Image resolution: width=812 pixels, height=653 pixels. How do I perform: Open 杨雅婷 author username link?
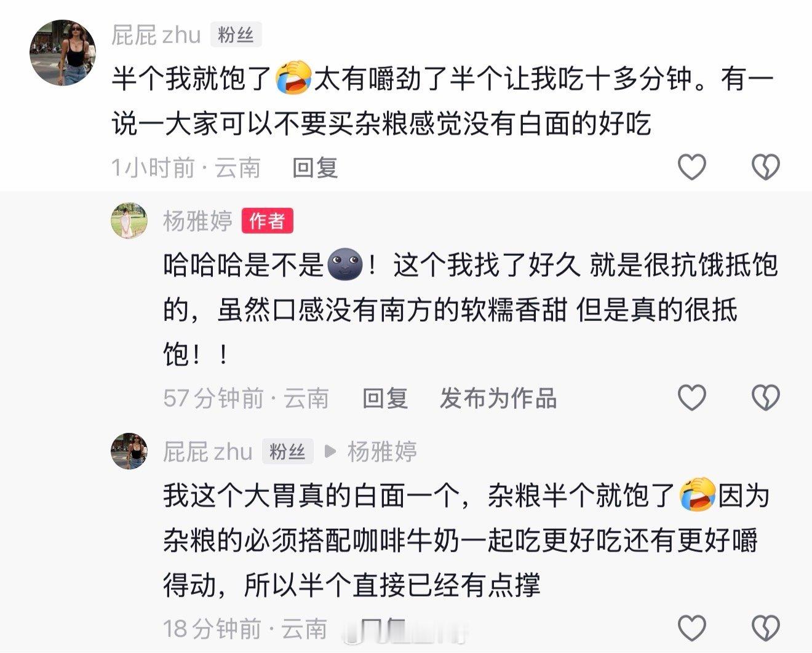coord(197,220)
